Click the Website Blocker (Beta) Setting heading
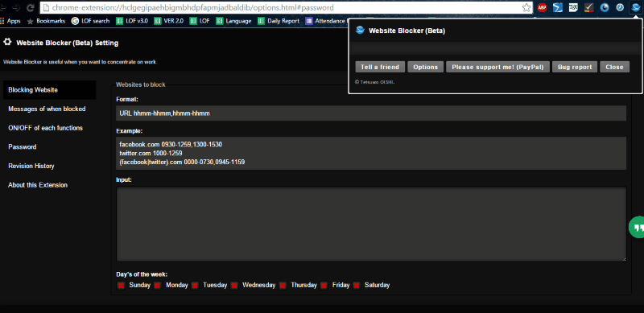This screenshot has height=313, width=644. [68, 43]
